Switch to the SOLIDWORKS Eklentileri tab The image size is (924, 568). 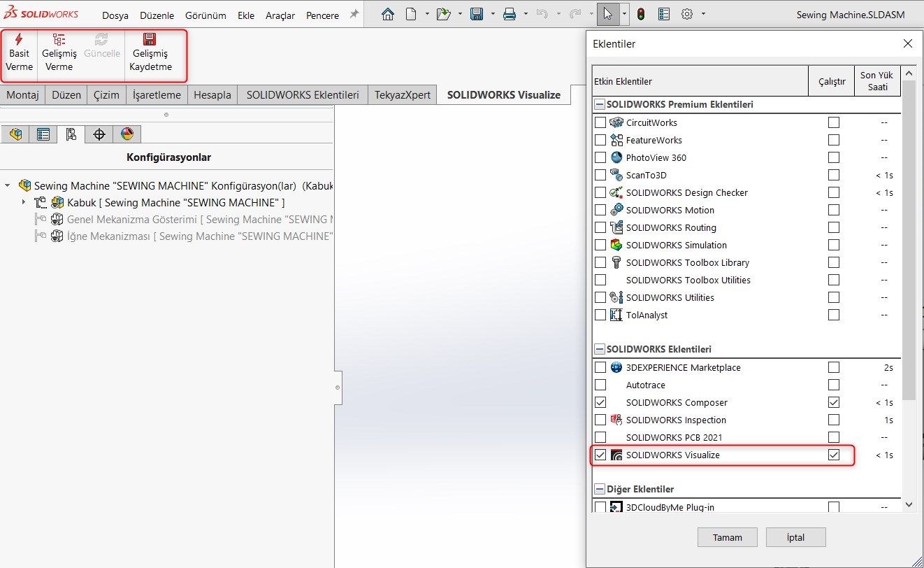pyautogui.click(x=303, y=95)
